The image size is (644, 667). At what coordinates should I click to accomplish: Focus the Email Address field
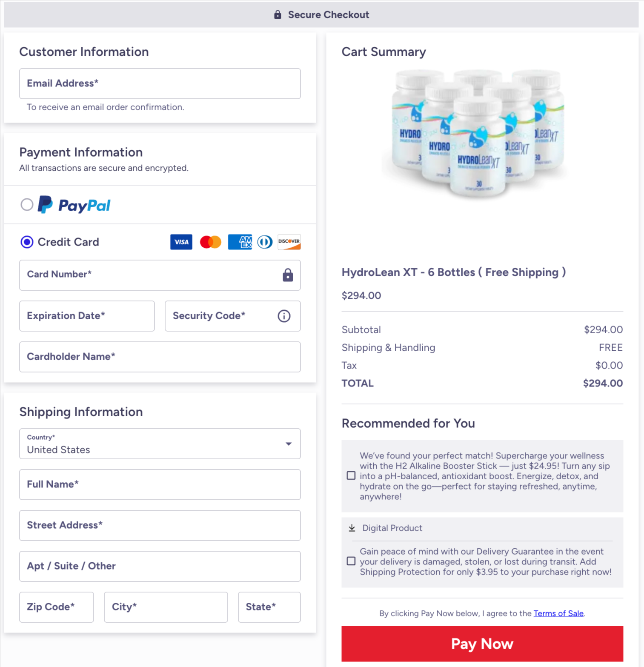click(x=160, y=83)
